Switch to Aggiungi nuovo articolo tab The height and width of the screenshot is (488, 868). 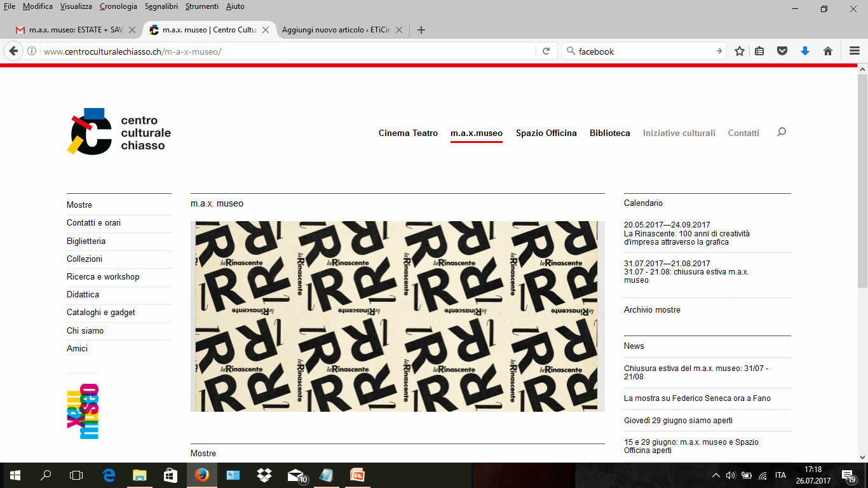tap(342, 30)
